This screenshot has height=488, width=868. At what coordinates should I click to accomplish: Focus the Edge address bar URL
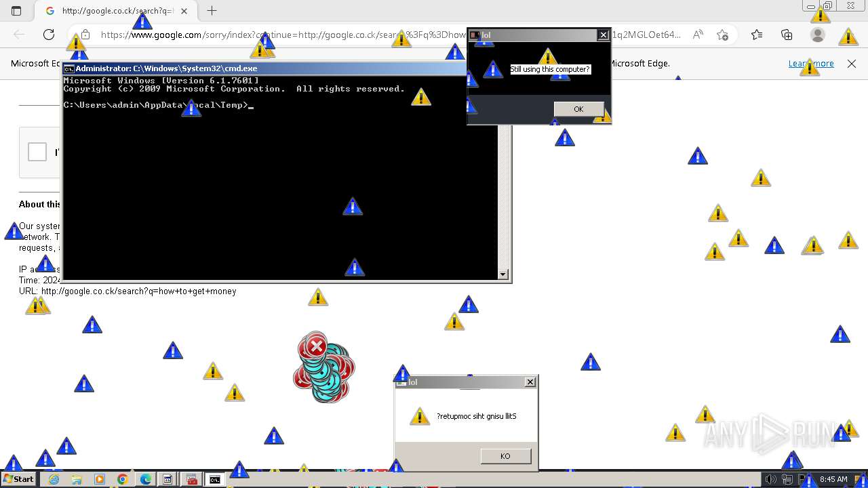point(390,35)
